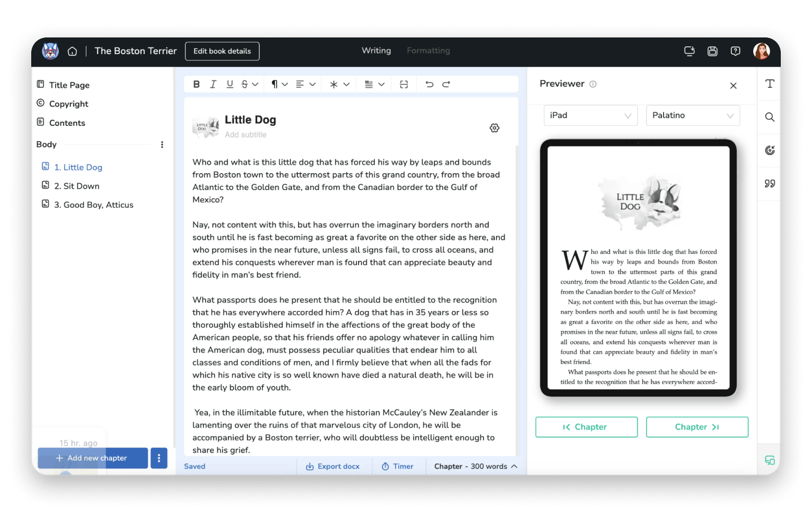812x517 pixels.
Task: Click the home icon in header
Action: (72, 51)
